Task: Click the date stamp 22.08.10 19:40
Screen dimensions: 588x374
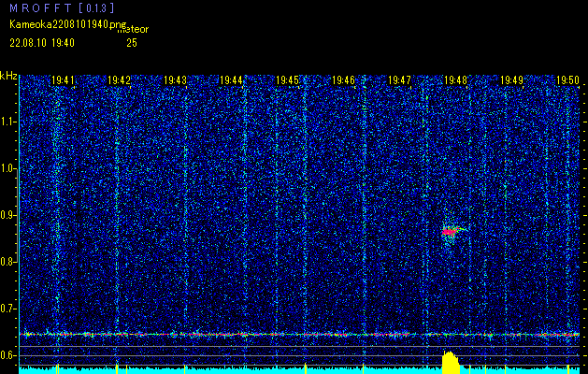Action: click(42, 43)
